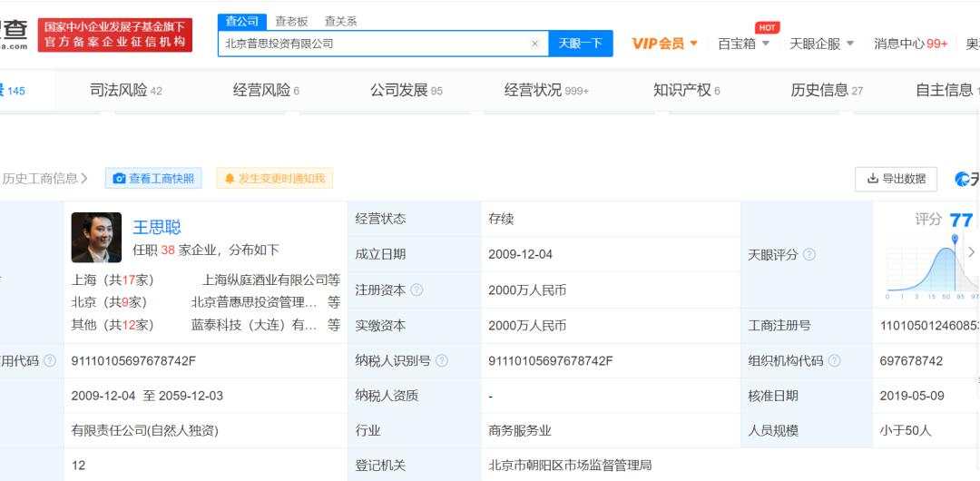Click help icon next to 组织机构代码

tap(835, 361)
